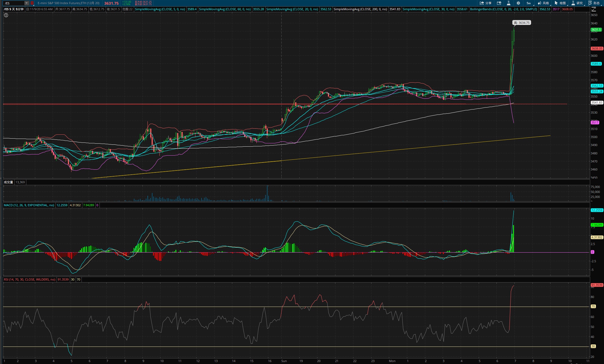Click in the /ES symbol input field
The image size is (604, 364).
pyautogui.click(x=14, y=3)
